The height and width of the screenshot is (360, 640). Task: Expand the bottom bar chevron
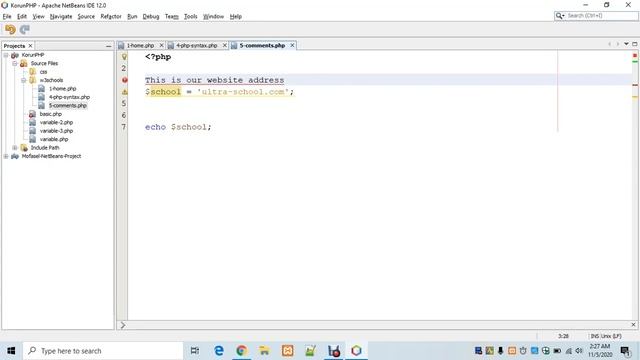[122, 325]
